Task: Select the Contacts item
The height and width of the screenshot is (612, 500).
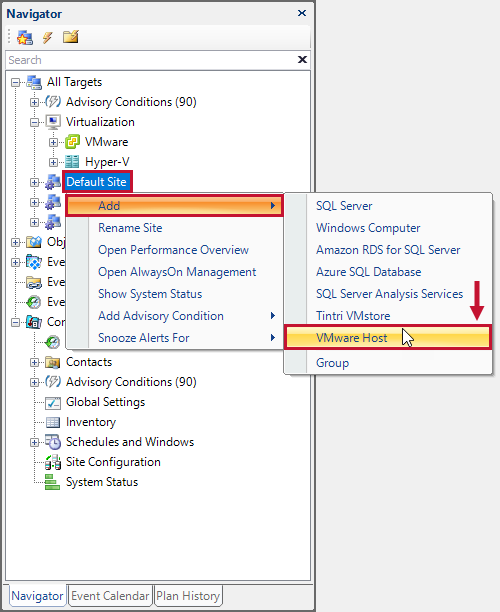Action: [x=89, y=362]
